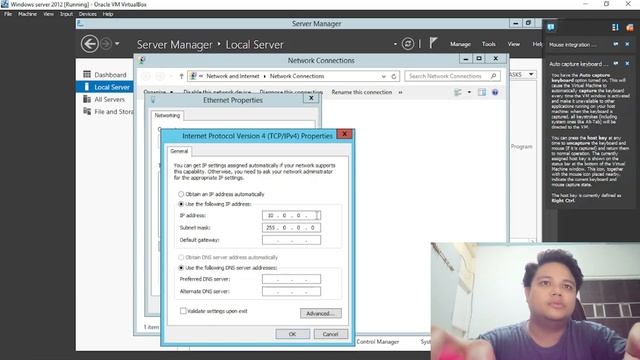This screenshot has height=360, width=640.
Task: Click Network Connections breadcrumb
Action: [x=297, y=76]
